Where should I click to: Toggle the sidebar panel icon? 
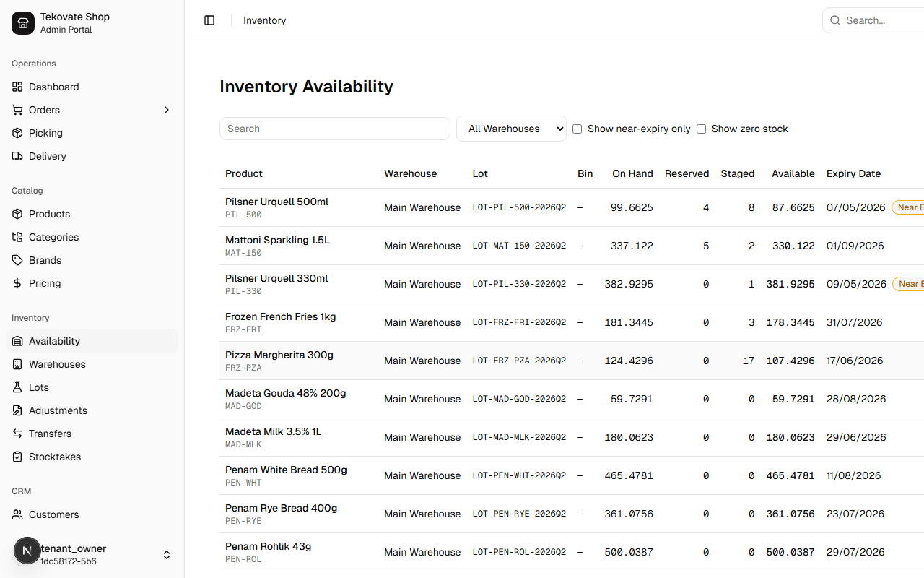coord(209,20)
